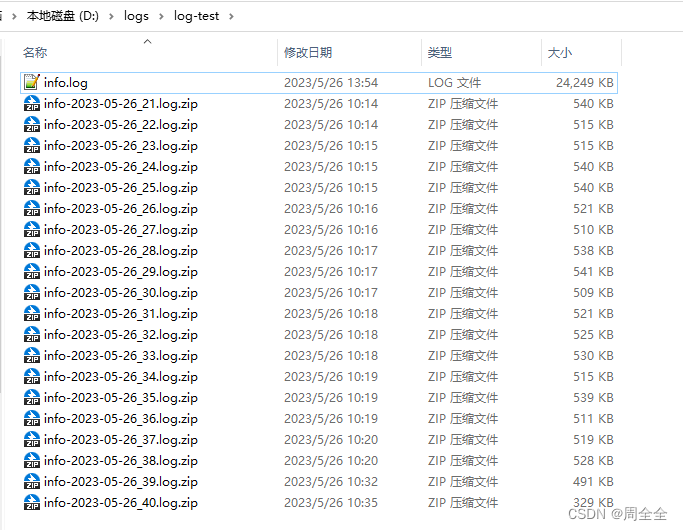Click zip icon of info-2023-05-26_29.log.zip

tap(32, 272)
